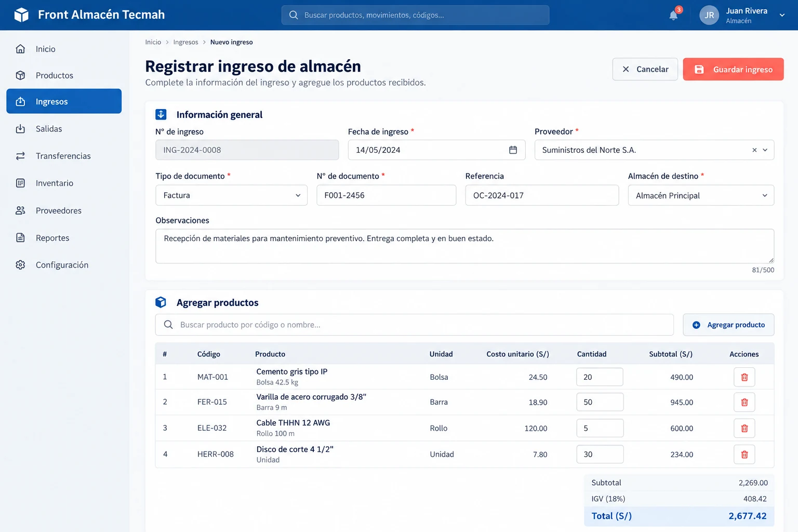Click the Información general section icon
The height and width of the screenshot is (532, 798).
(161, 114)
